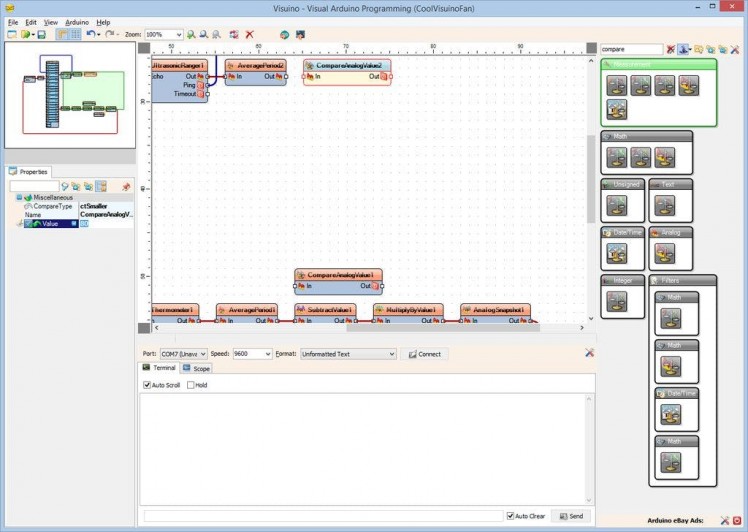Screen dimensions: 748x532
Task: Click the save project toolbar icon
Action: tap(41, 34)
